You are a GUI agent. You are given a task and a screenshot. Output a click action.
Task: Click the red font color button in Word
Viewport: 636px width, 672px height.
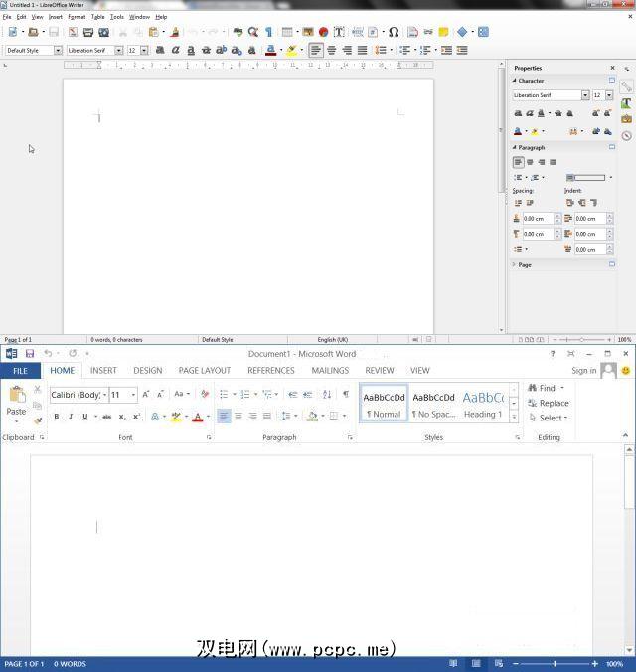[197, 417]
